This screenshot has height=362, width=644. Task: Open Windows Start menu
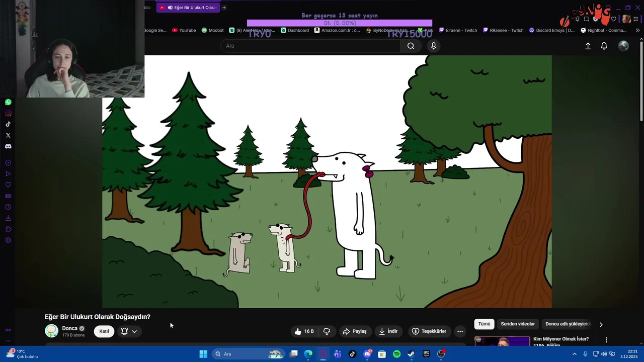click(203, 354)
